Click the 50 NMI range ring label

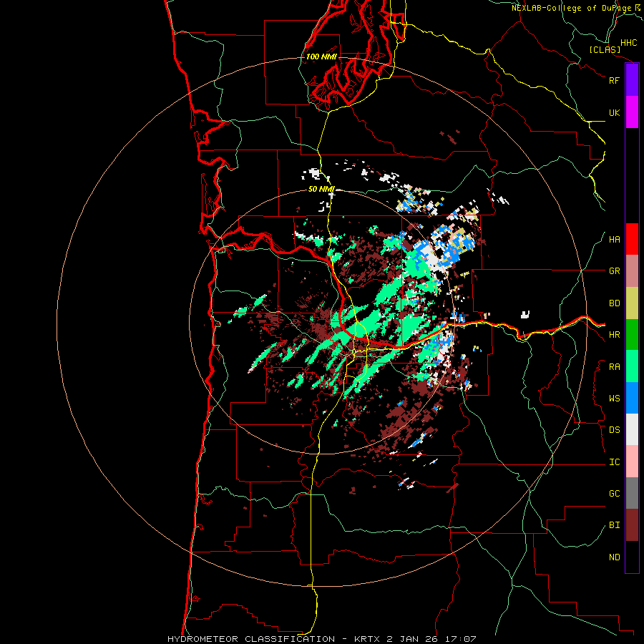pos(321,189)
